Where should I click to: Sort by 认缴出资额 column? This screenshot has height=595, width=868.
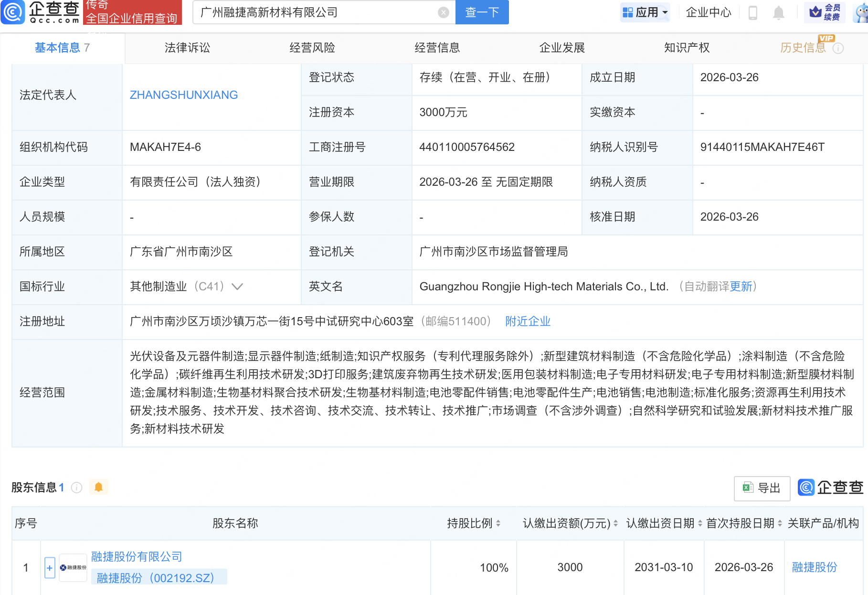[x=615, y=523]
